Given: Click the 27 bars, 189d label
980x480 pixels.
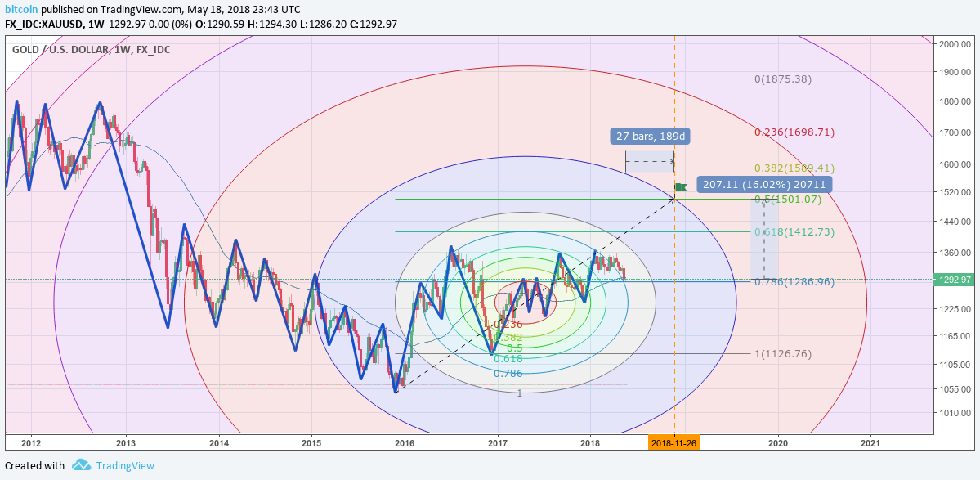Looking at the screenshot, I should pos(651,137).
